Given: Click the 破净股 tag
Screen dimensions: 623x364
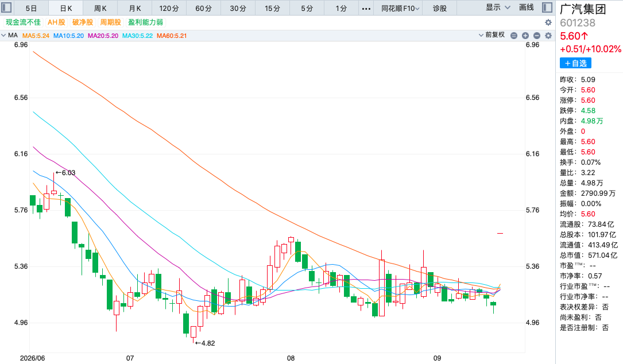Looking at the screenshot, I should click(x=83, y=22).
